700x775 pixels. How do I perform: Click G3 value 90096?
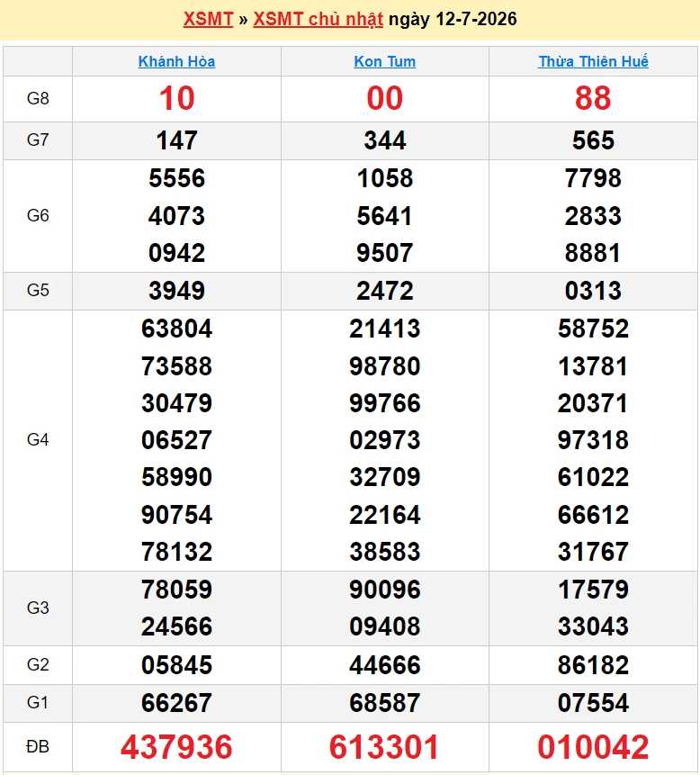coord(385,590)
